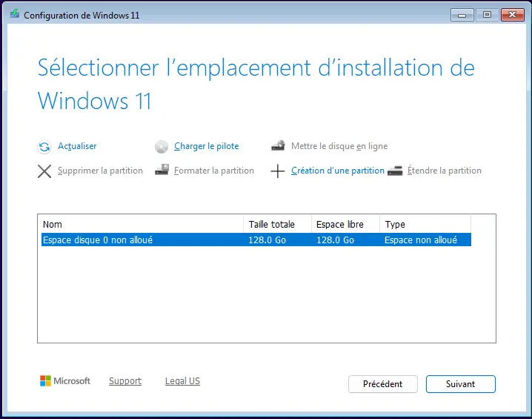Open the Legal US link
This screenshot has width=532, height=419.
182,381
